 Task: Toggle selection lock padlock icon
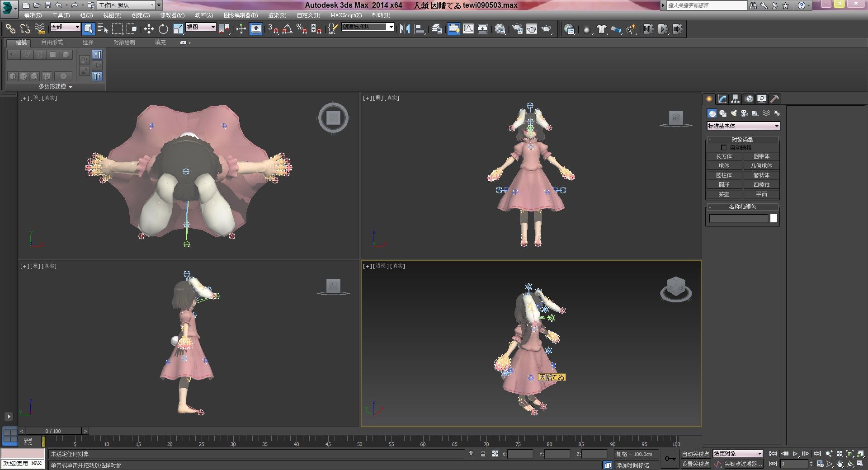pyautogui.click(x=483, y=454)
